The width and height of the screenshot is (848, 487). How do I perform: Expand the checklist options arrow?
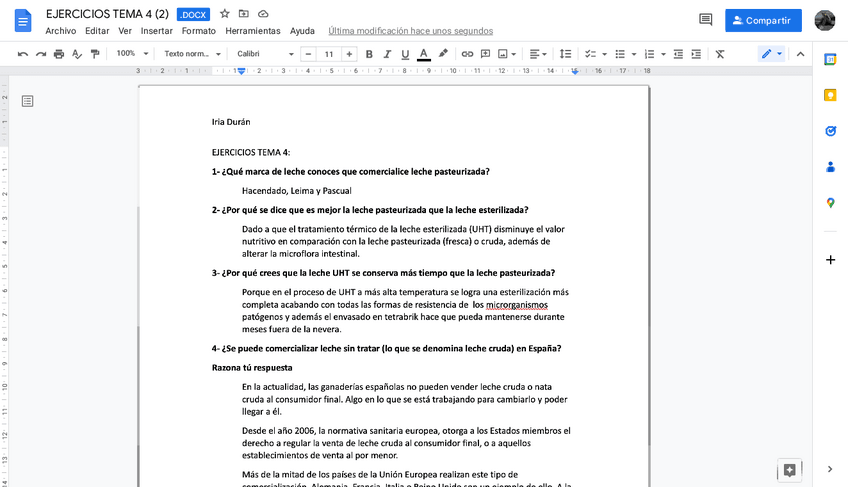[605, 54]
